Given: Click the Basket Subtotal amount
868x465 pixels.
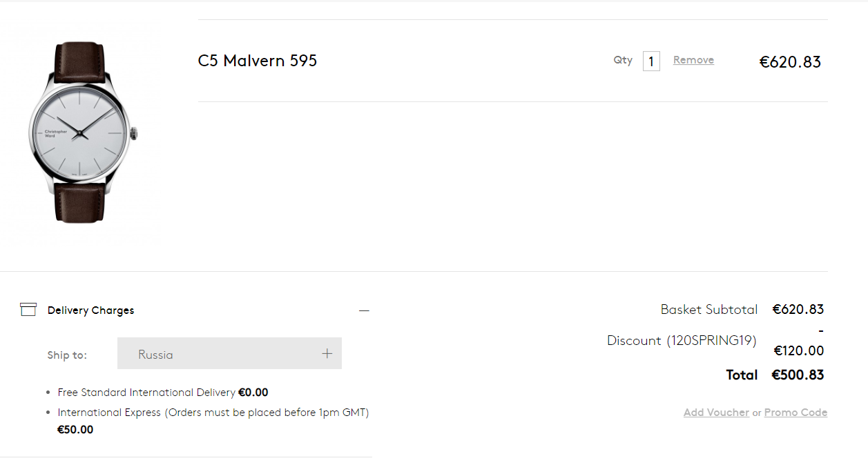Looking at the screenshot, I should point(798,309).
